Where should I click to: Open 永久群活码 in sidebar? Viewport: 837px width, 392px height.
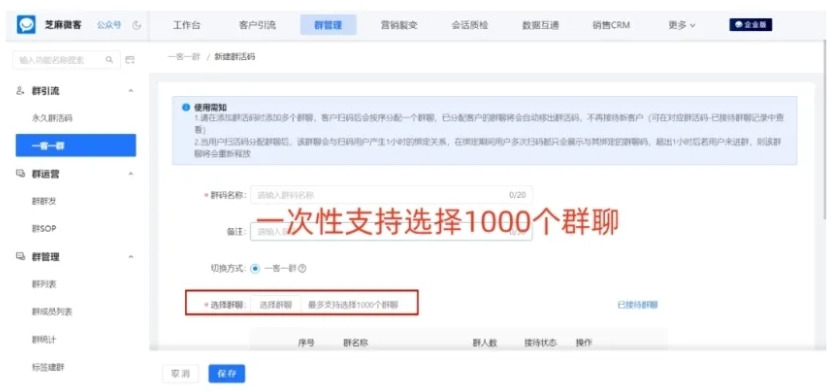(52, 119)
